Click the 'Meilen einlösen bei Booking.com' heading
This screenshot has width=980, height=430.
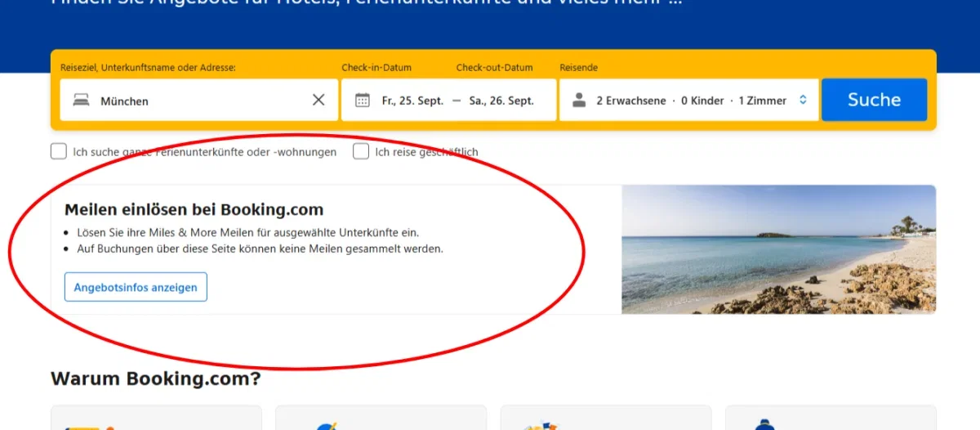tap(194, 209)
